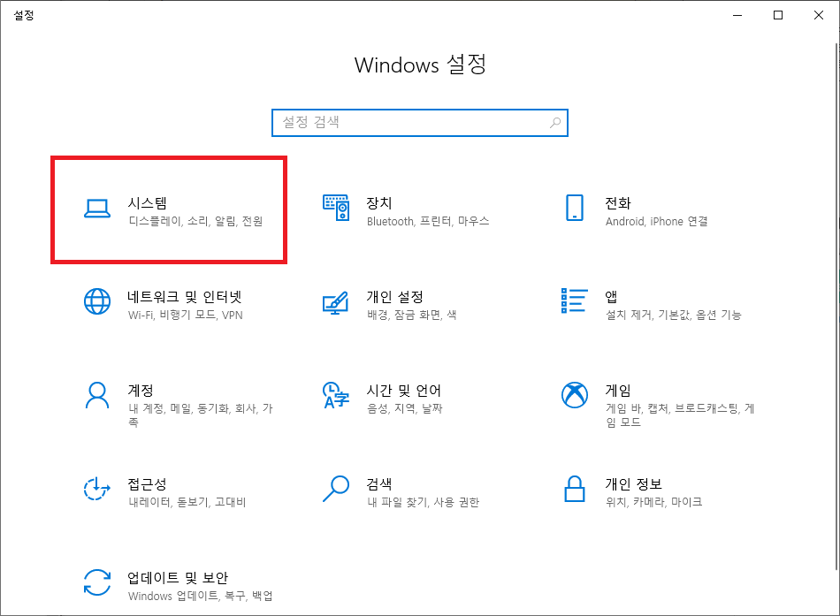Open the 계정 person icon

(x=97, y=395)
